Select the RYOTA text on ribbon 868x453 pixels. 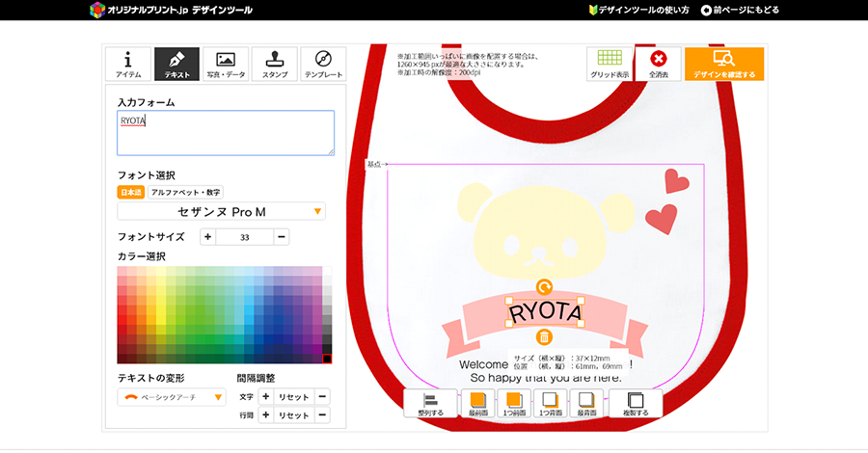click(x=545, y=312)
